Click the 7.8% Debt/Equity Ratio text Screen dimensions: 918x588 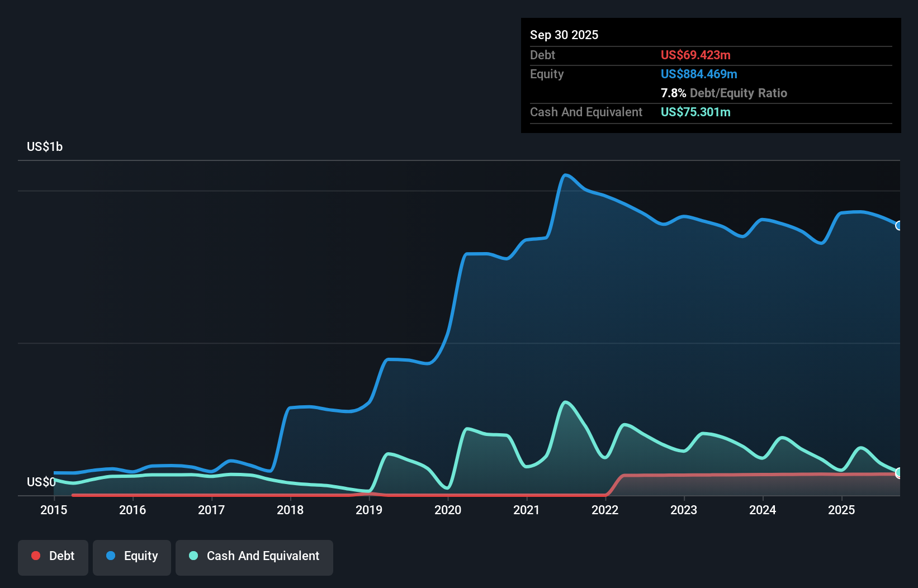click(724, 93)
